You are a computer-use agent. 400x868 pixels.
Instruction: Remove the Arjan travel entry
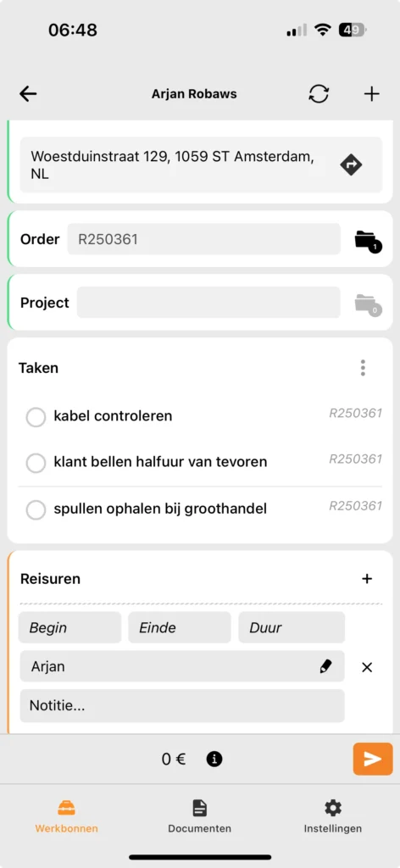[367, 667]
